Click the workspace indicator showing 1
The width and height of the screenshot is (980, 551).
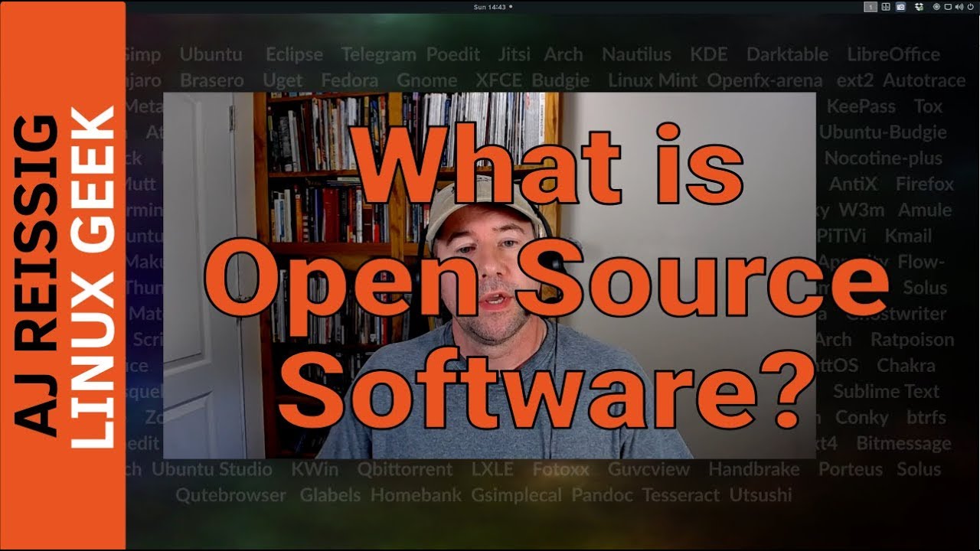click(x=871, y=7)
